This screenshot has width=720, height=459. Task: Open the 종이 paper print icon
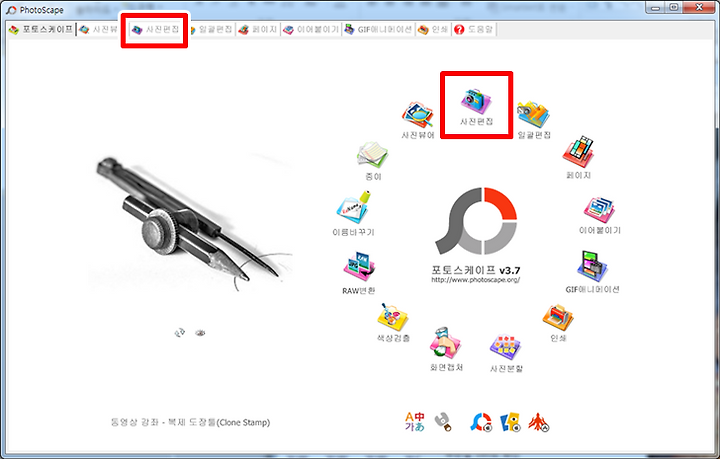tap(373, 161)
